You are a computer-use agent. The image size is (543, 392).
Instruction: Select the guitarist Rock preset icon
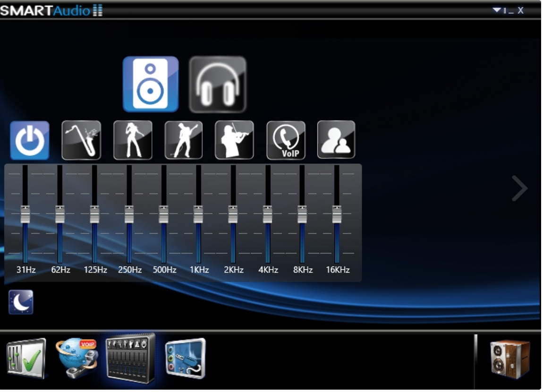coord(184,140)
